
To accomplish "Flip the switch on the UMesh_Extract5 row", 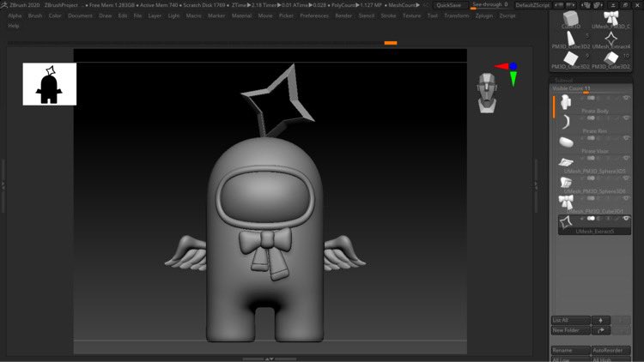I will (591, 219).
